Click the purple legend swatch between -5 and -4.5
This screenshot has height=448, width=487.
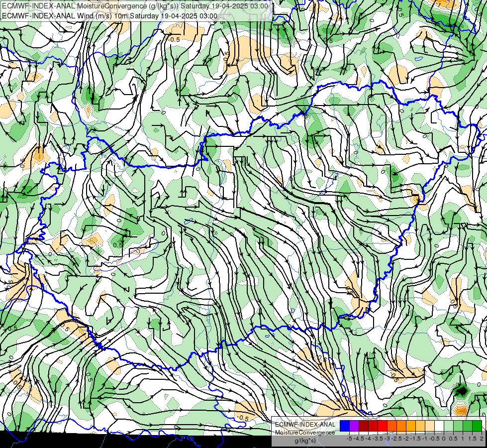pyautogui.click(x=354, y=426)
